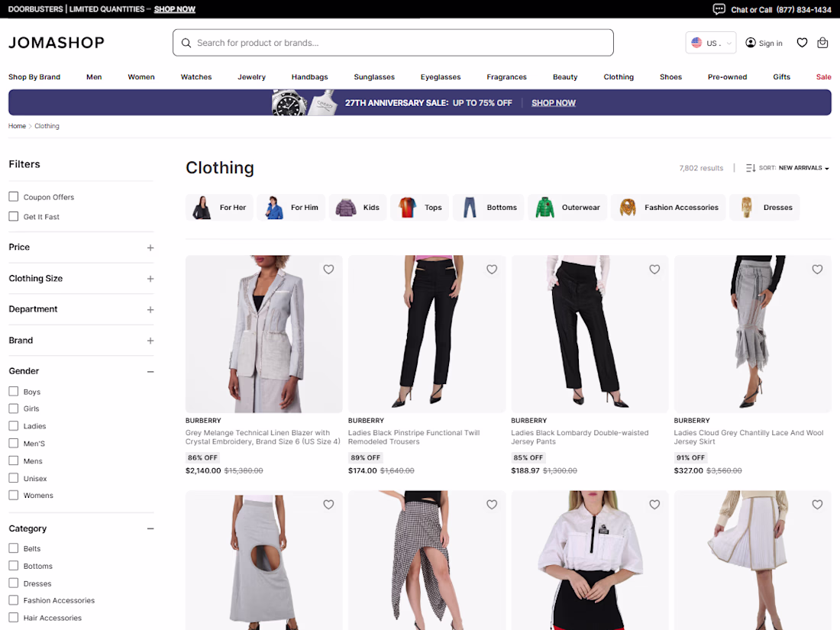Open the Black Lombardy pants product image
Image resolution: width=840 pixels, height=630 pixels.
590,334
